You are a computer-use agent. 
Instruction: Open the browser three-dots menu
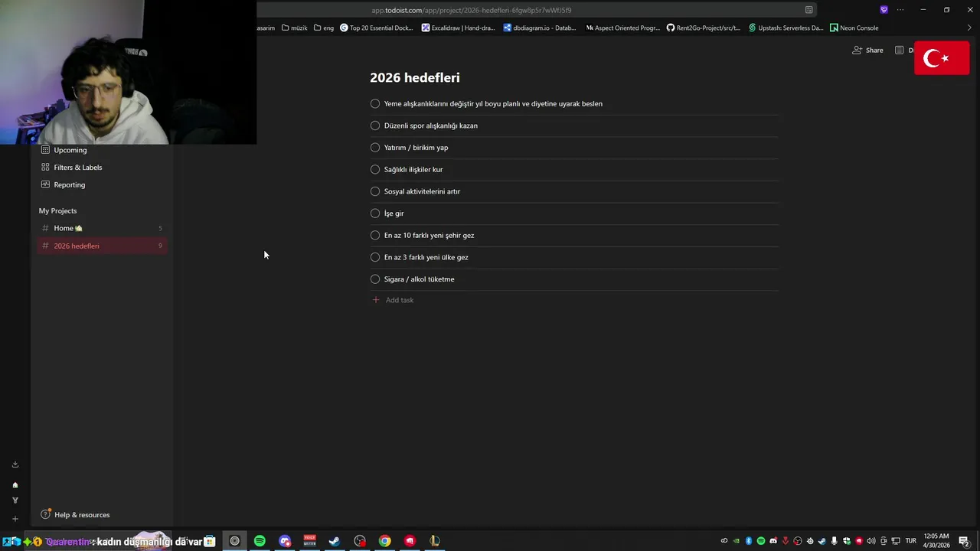point(900,10)
